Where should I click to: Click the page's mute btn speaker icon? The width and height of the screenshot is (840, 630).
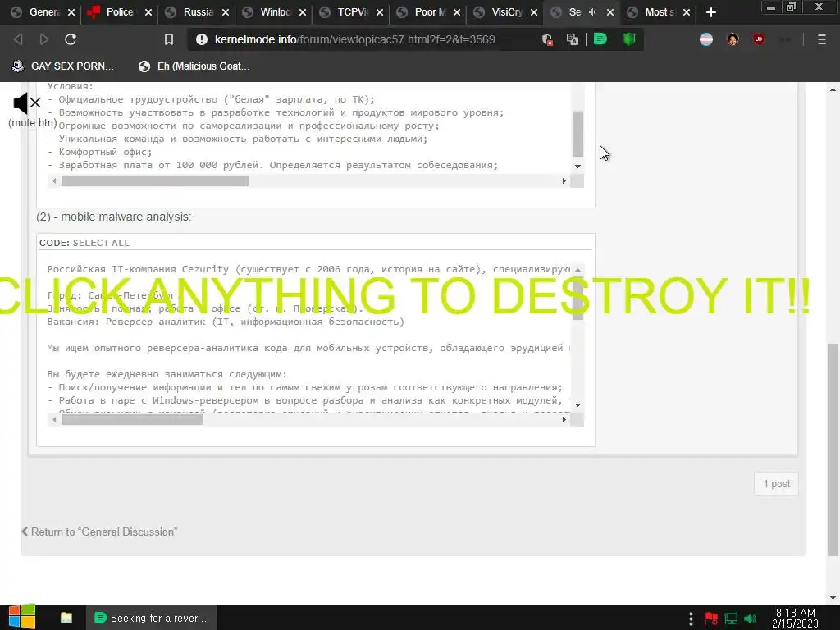tap(27, 103)
